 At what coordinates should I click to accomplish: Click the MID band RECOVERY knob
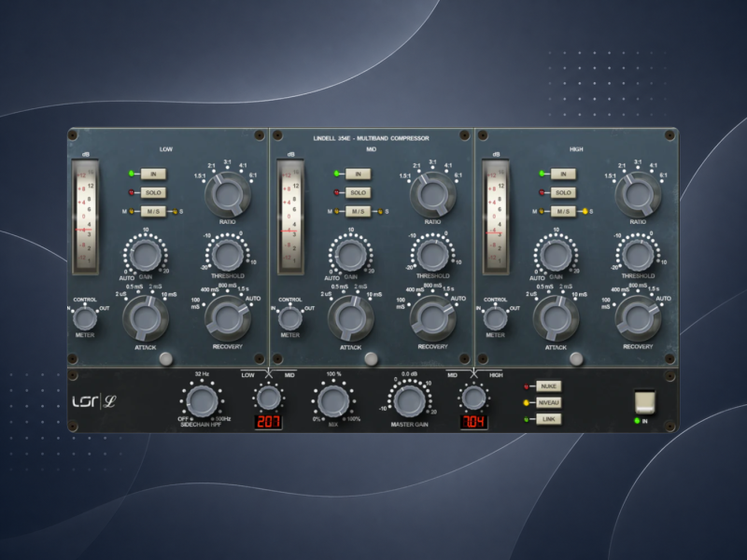point(432,317)
